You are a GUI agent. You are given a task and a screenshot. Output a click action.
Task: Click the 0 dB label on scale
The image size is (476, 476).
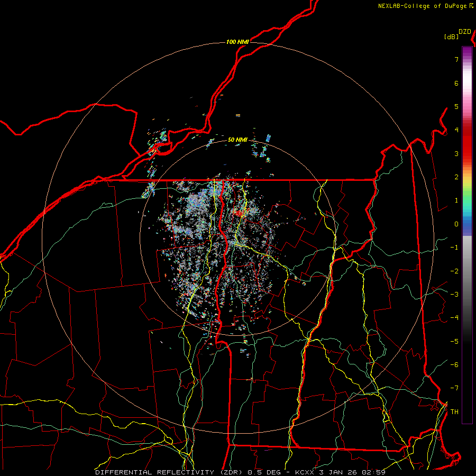coord(456,224)
